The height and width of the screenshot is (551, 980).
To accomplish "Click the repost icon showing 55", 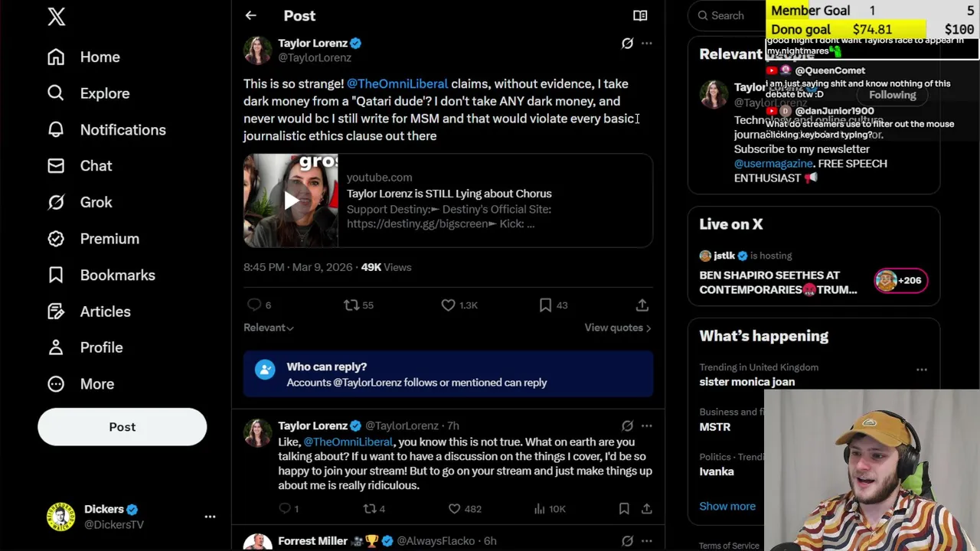I will pos(351,305).
